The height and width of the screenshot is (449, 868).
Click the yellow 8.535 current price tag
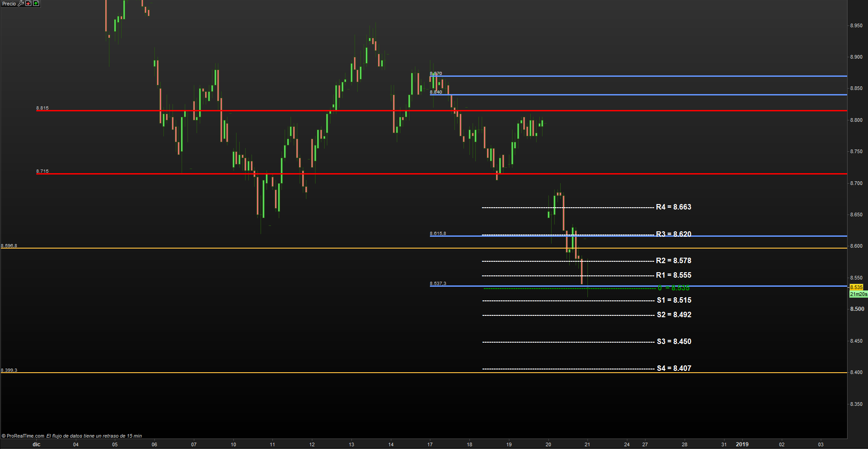[x=856, y=287]
